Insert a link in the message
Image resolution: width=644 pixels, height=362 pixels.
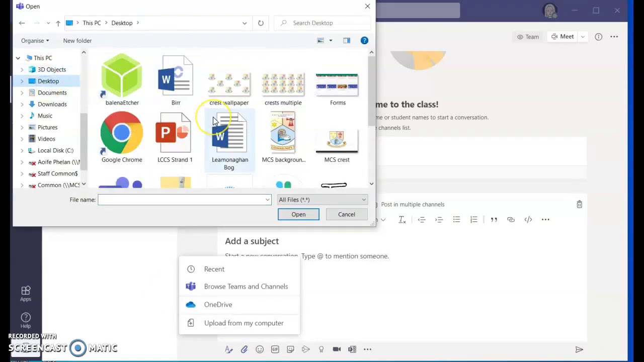click(x=511, y=220)
